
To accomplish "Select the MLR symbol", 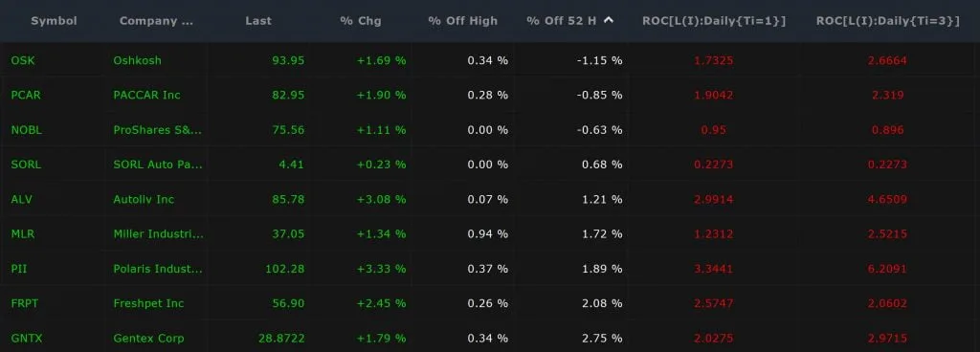I will [22, 234].
